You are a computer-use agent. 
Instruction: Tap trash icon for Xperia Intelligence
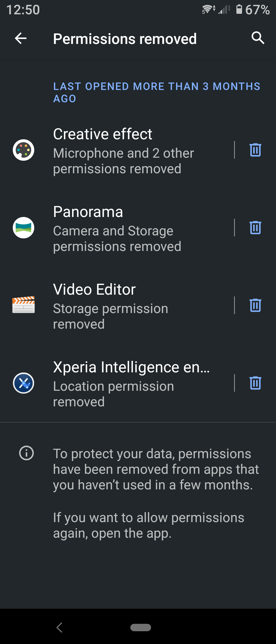(255, 383)
